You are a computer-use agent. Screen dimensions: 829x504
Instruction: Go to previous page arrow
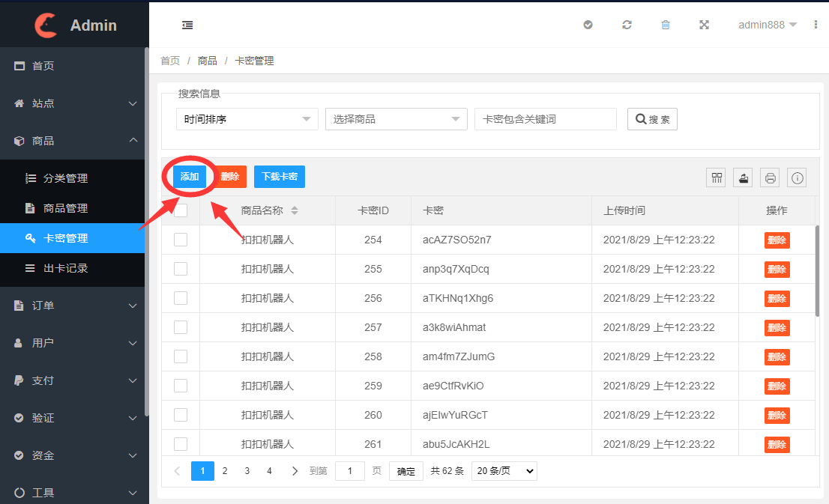point(177,471)
